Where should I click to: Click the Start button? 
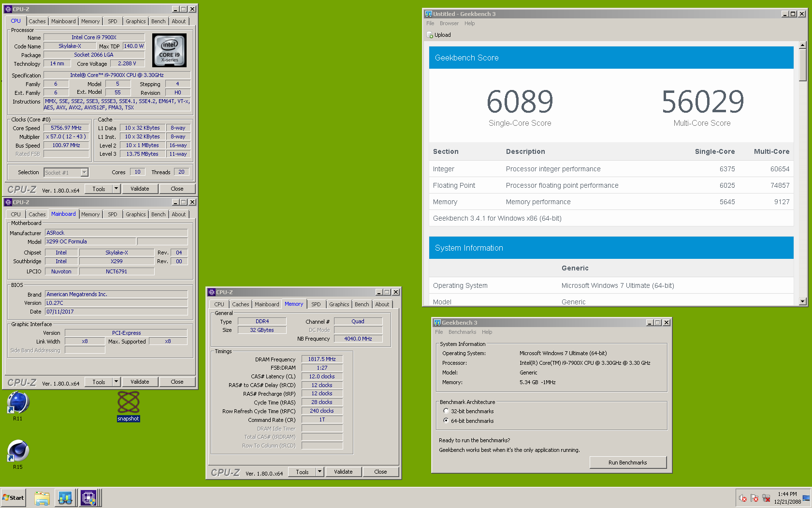14,498
